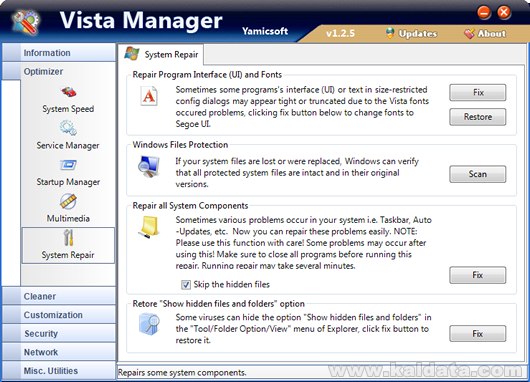Viewport: 530px width, 382px height.
Task: Click the Yamicsoft brand text
Action: 265,31
